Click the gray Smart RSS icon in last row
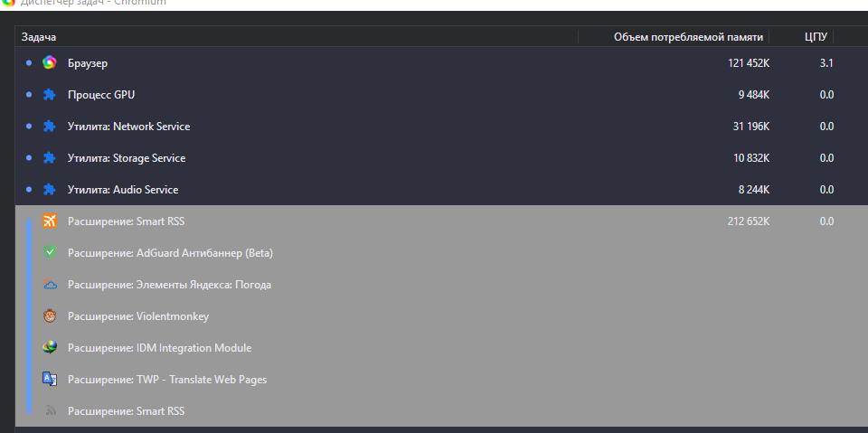 [51, 410]
